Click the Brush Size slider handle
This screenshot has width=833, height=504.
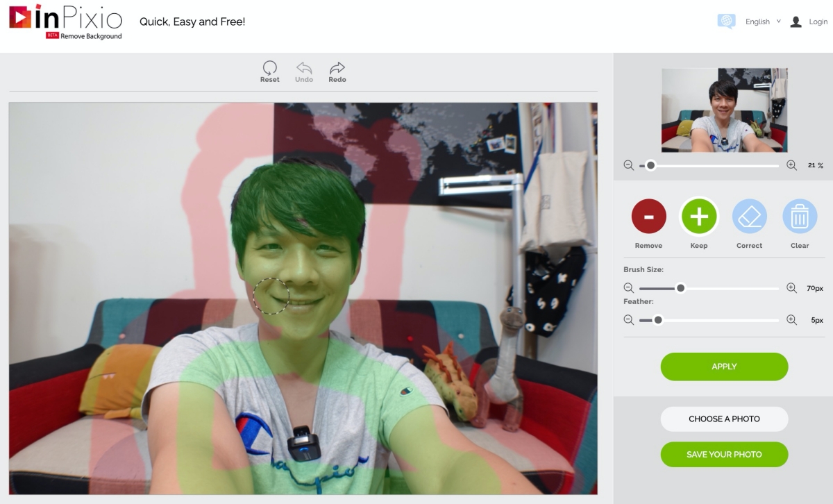tap(680, 288)
